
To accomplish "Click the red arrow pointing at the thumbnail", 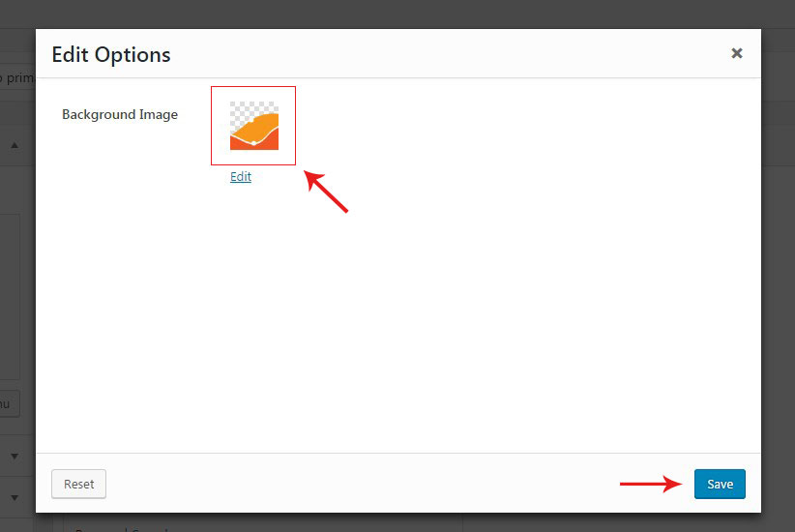I will pos(326,191).
